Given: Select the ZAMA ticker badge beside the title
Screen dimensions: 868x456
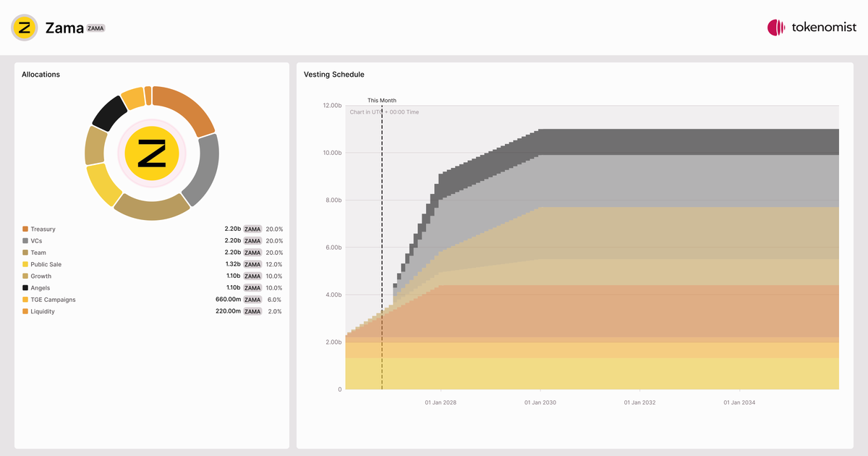Looking at the screenshot, I should 96,28.
